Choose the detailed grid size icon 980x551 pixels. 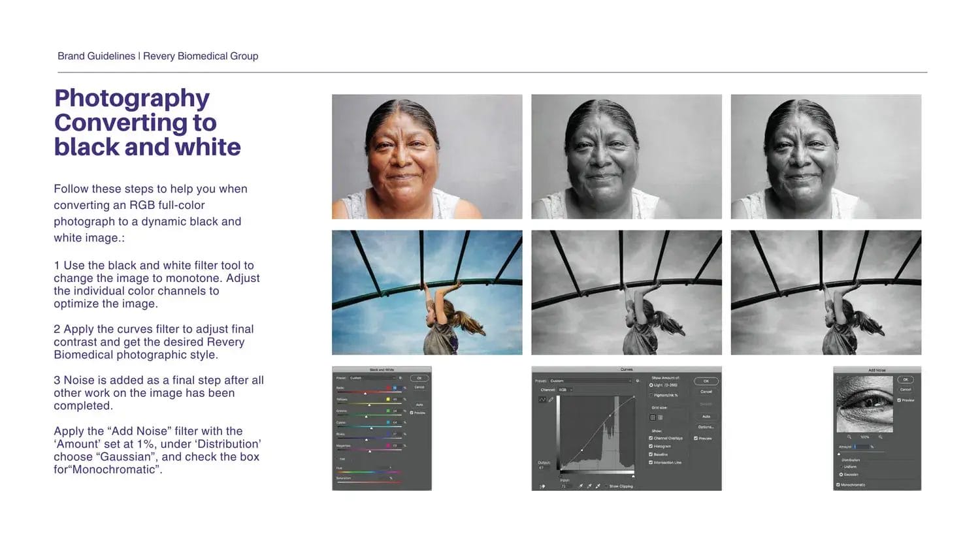pyautogui.click(x=660, y=417)
